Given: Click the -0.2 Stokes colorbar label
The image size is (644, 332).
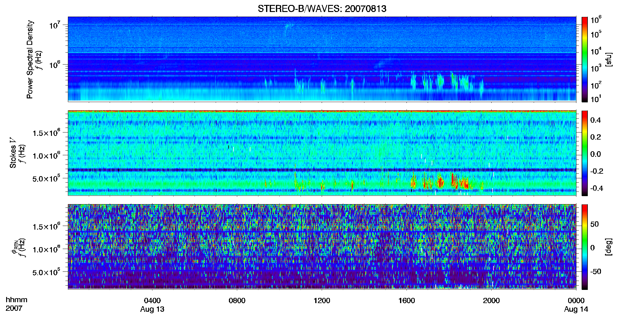Looking at the screenshot, I should click(x=597, y=171).
